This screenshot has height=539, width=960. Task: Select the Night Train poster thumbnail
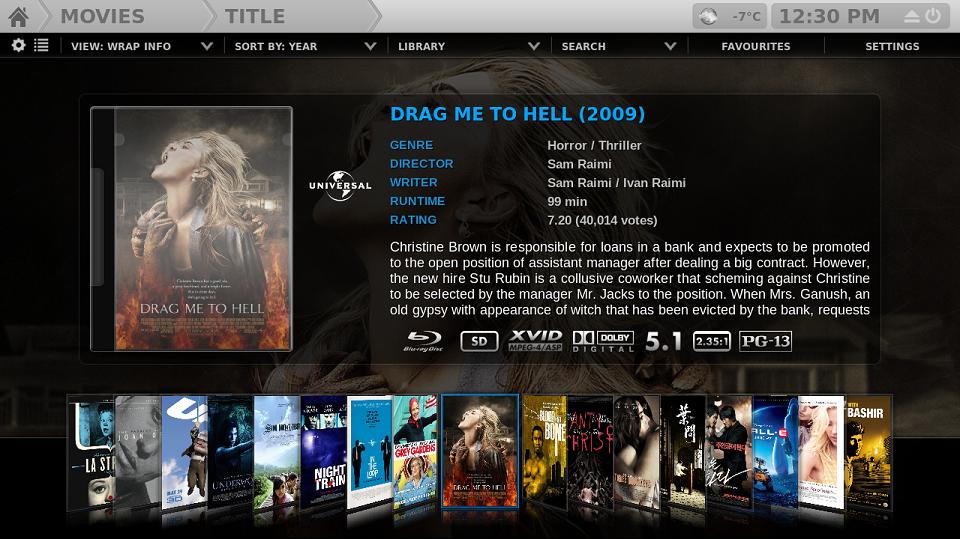323,451
